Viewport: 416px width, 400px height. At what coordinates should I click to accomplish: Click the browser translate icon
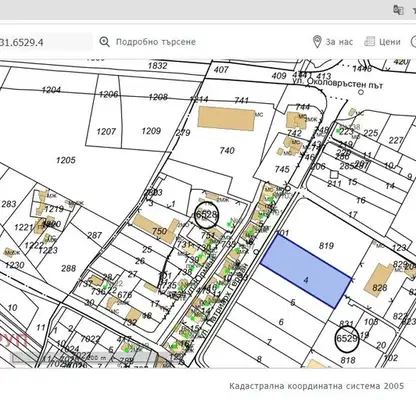pos(398,10)
